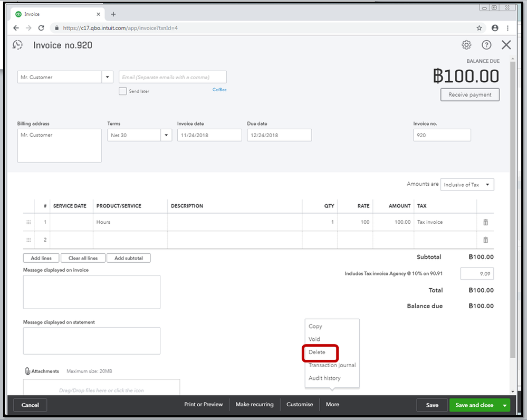The height and width of the screenshot is (420, 527).
Task: Choose Copy from the More menu
Action: click(315, 326)
